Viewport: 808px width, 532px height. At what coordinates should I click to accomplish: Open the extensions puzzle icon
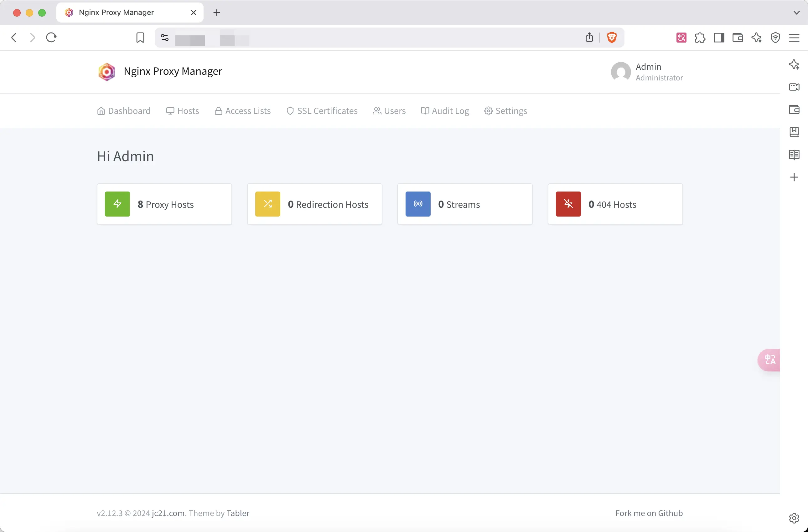(x=700, y=37)
